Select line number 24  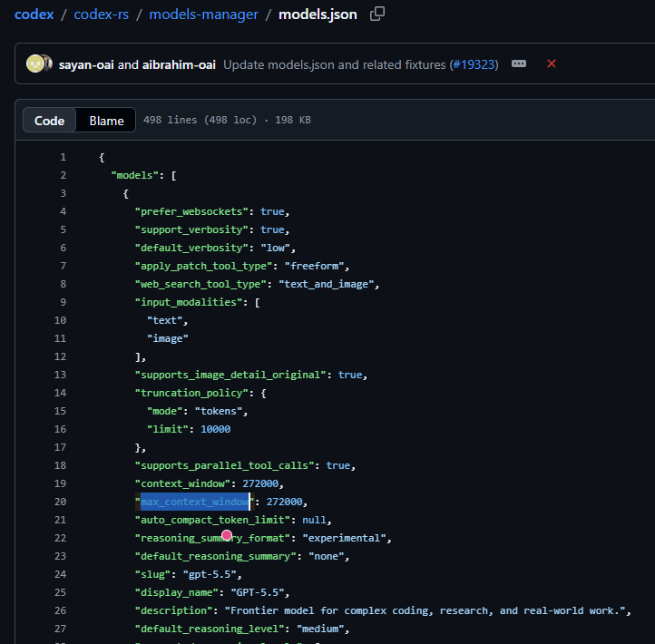(60, 574)
